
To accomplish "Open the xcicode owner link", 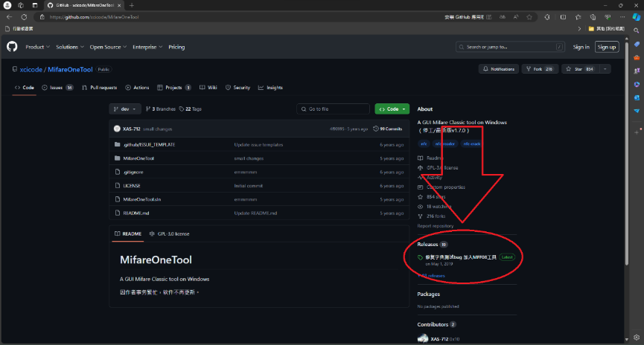I will [31, 69].
